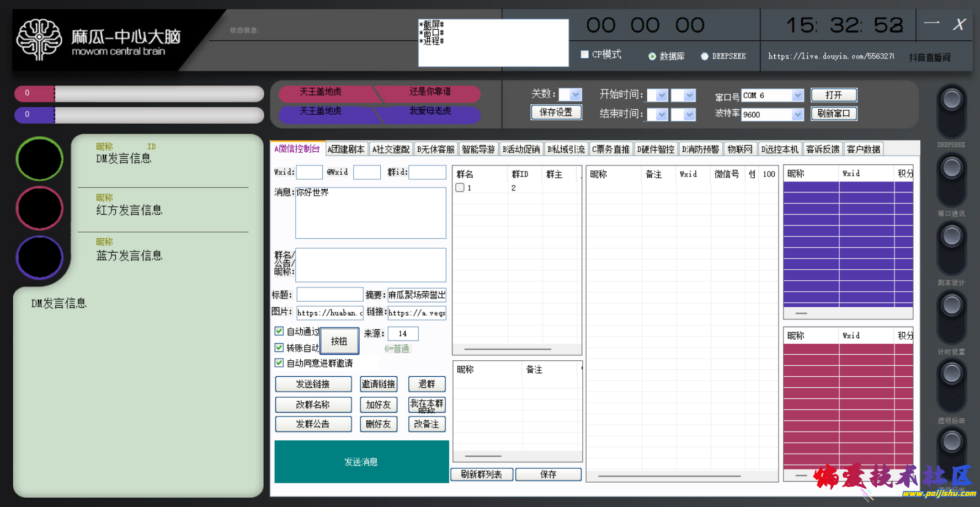Expand the 9600 baud rate dropdown

point(797,115)
